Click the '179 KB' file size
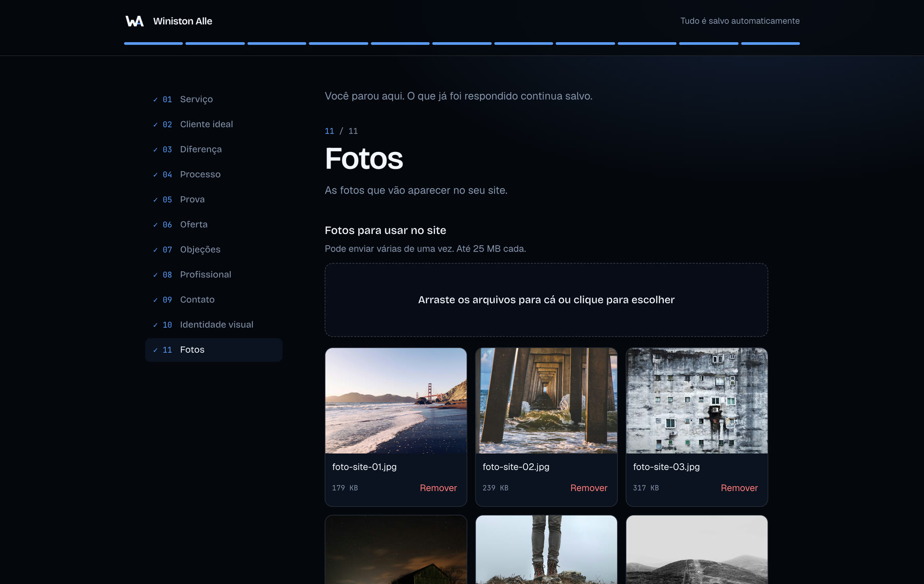The width and height of the screenshot is (924, 584). [345, 488]
